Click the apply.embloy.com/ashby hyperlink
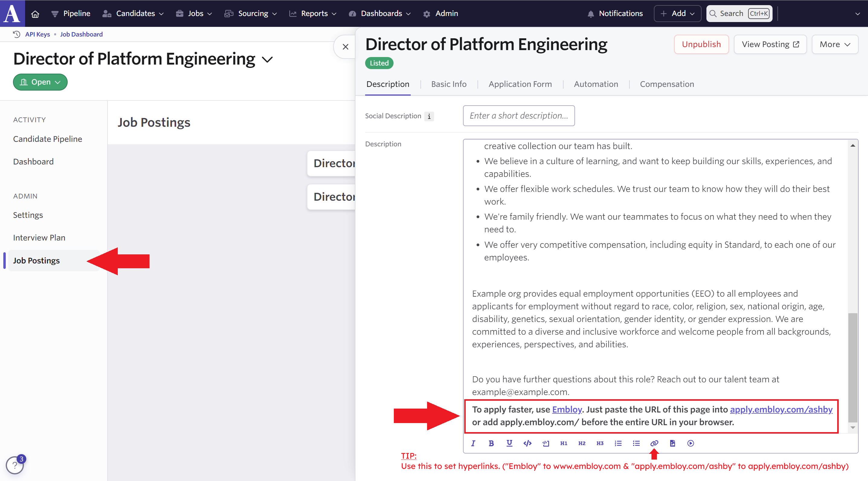Viewport: 868px width, 481px height. 781,410
